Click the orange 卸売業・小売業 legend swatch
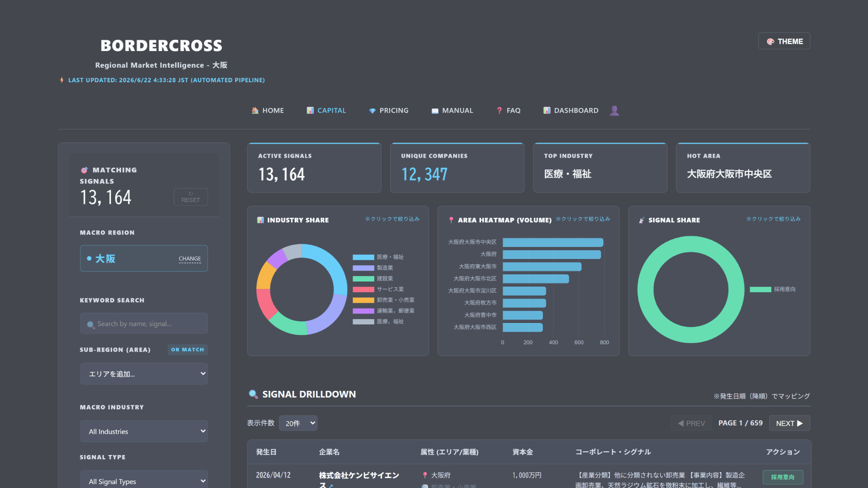Screen dimensions: 868x488 click(363, 300)
